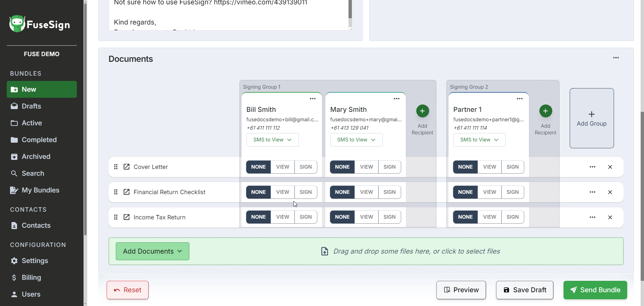Click Save Draft button

(525, 290)
